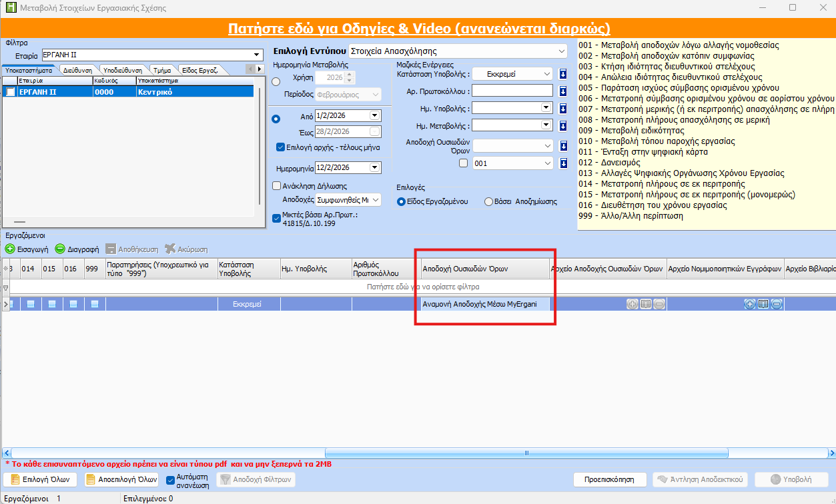836x504 pixels.
Task: Open the Οδηγίες & Video link banner
Action: [x=418, y=28]
